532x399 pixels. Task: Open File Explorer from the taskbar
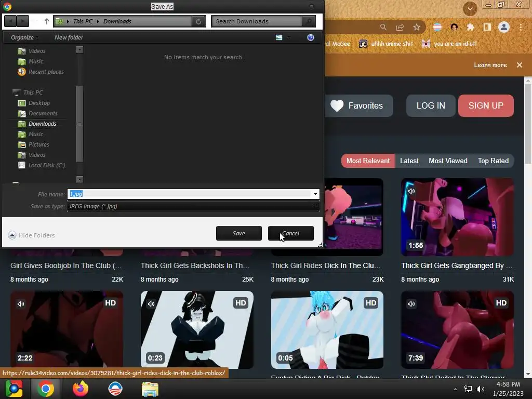(150, 389)
